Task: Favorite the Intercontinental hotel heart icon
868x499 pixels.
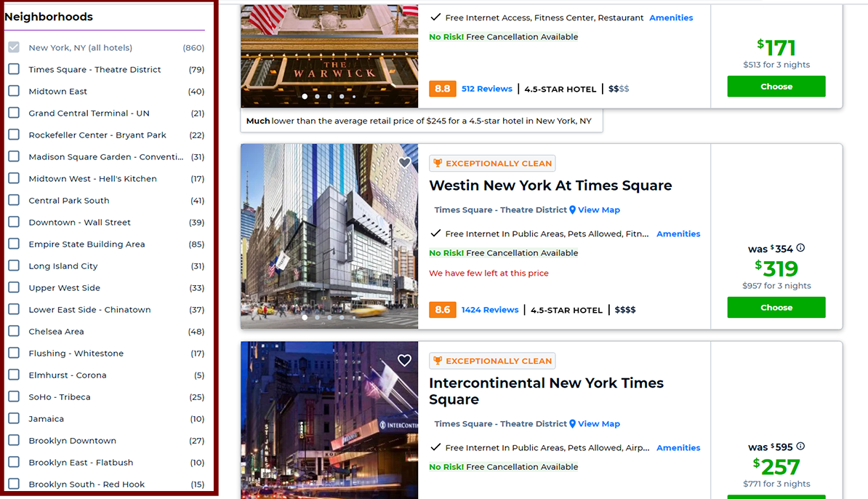Action: [405, 361]
